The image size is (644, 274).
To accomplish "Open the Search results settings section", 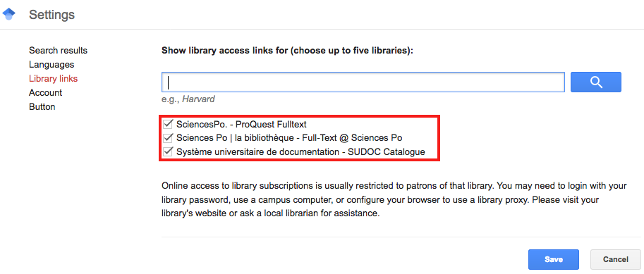I will point(59,51).
